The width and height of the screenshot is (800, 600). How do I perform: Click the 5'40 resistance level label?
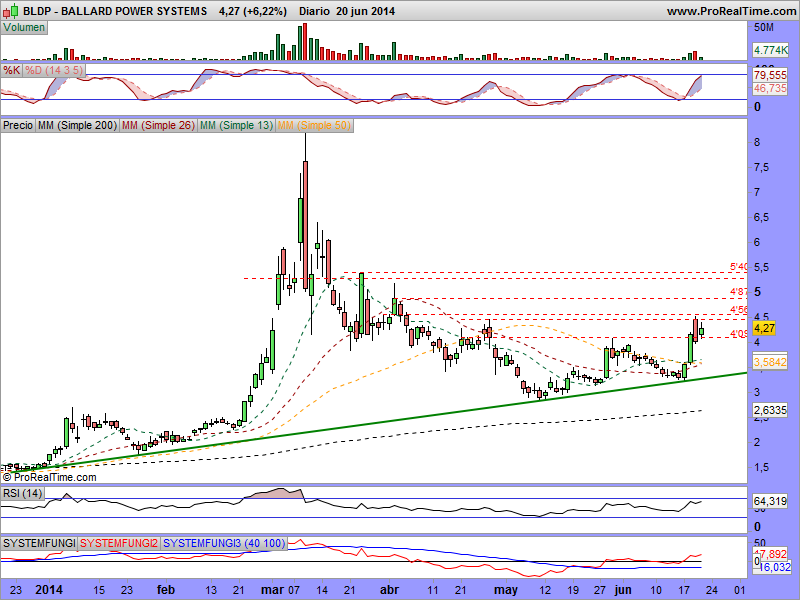pyautogui.click(x=738, y=266)
